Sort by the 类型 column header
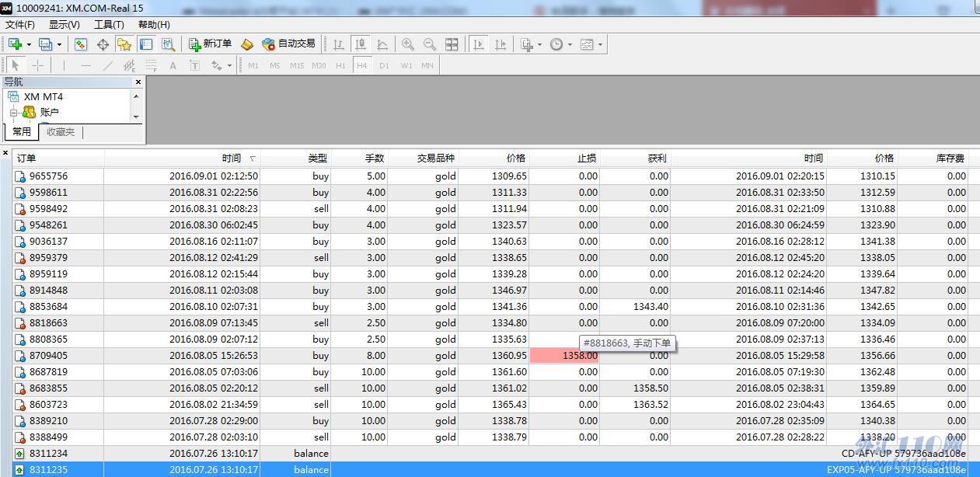980x477 pixels. coord(295,158)
